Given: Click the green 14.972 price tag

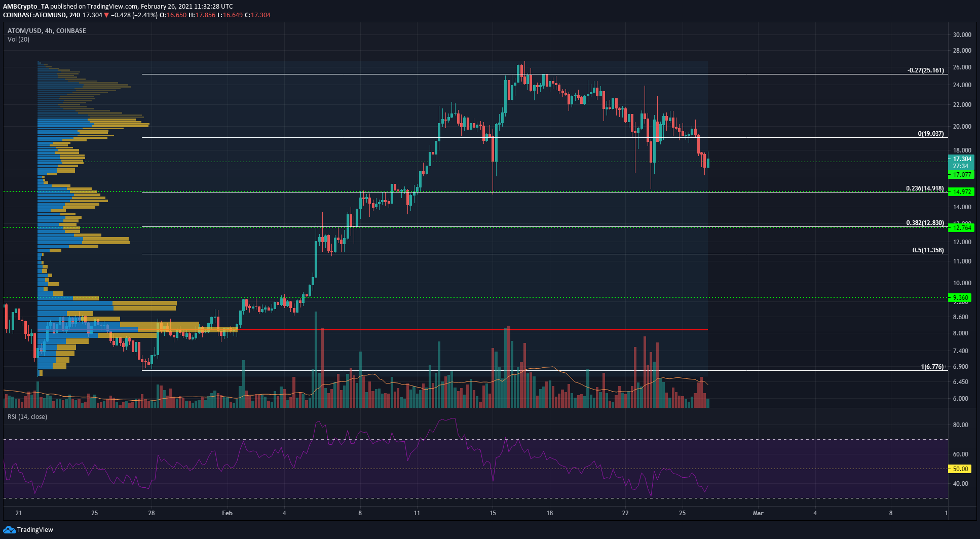Looking at the screenshot, I should [961, 192].
